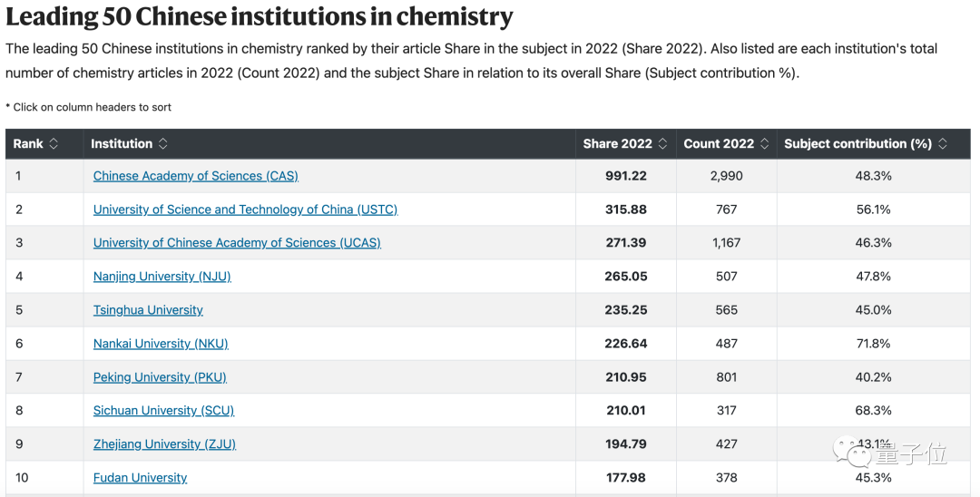Go to Zhejiang University (ZJU) link

point(164,444)
